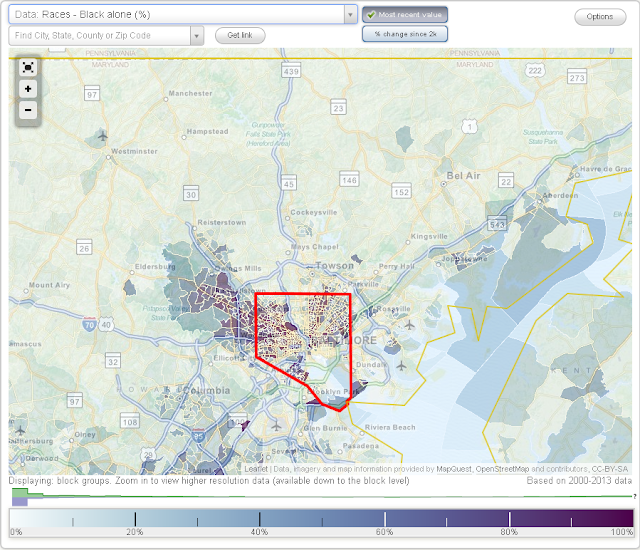
Task: Toggle the Most recent value option
Action: tap(405, 15)
